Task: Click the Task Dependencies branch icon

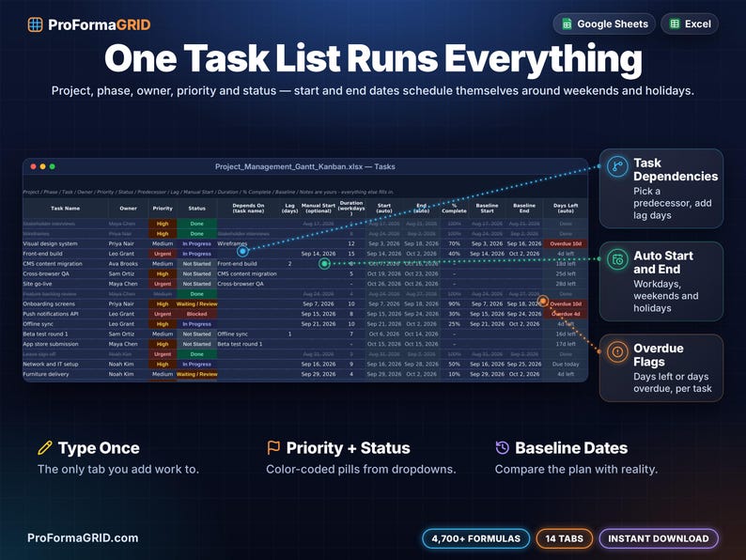Action: (617, 167)
